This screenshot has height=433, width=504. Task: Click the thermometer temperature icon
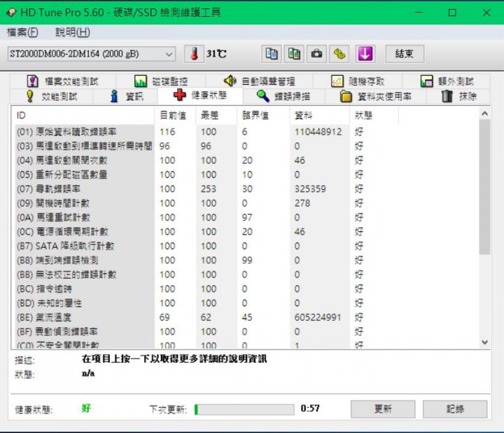pos(194,54)
